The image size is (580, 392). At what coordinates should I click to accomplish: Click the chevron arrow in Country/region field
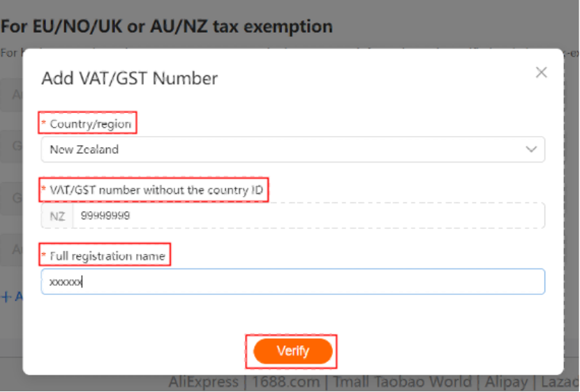[532, 149]
